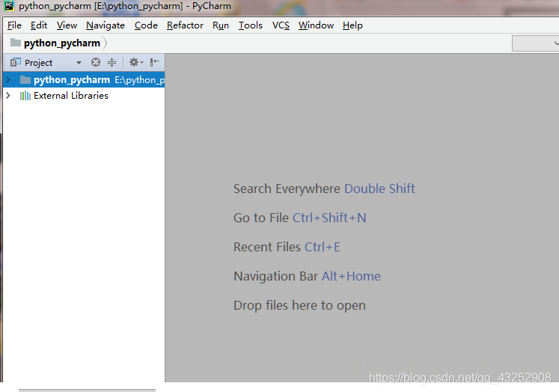Click Navigation Bar Alt+Home hint
The height and width of the screenshot is (392, 559).
[x=307, y=276]
